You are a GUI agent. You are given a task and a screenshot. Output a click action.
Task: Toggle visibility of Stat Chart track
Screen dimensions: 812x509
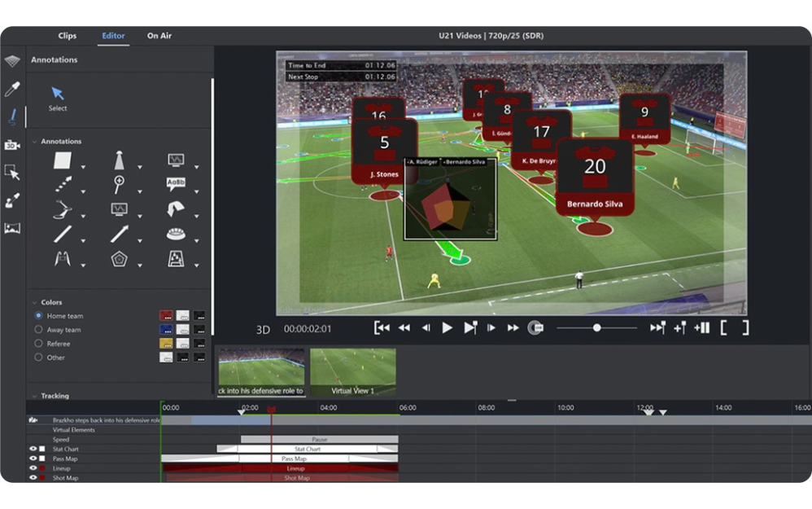click(33, 449)
